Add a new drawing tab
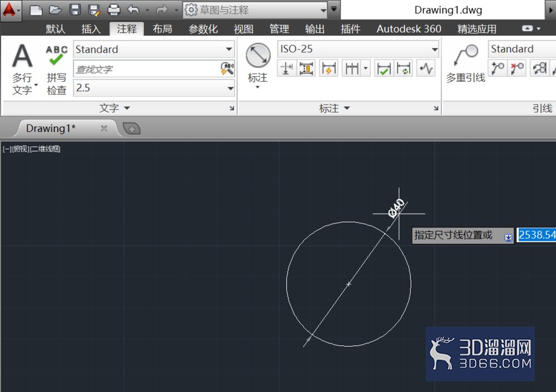556x392 pixels. (132, 129)
